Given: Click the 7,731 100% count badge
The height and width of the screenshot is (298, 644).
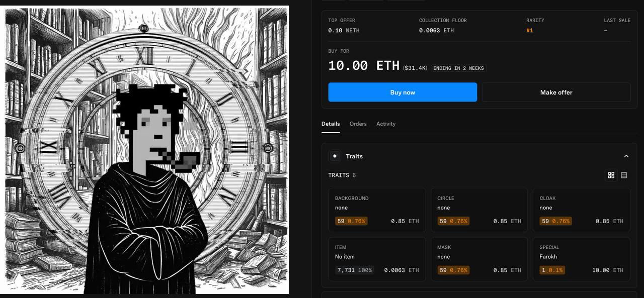Looking at the screenshot, I should [x=355, y=270].
